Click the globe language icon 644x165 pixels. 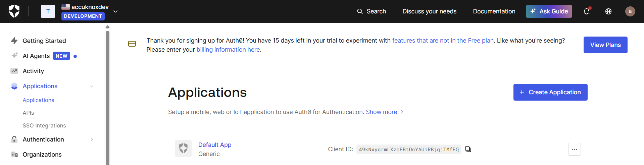point(608,11)
